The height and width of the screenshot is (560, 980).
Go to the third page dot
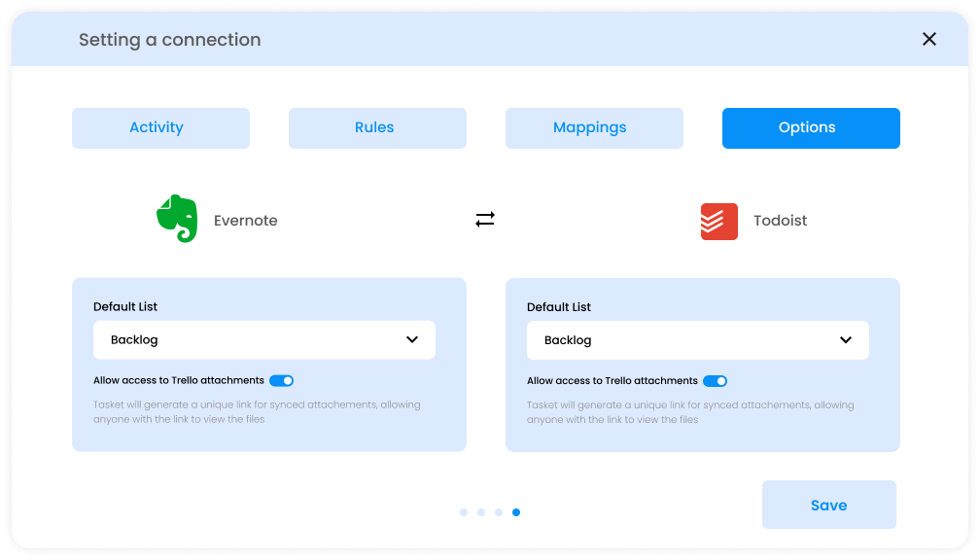tap(499, 512)
